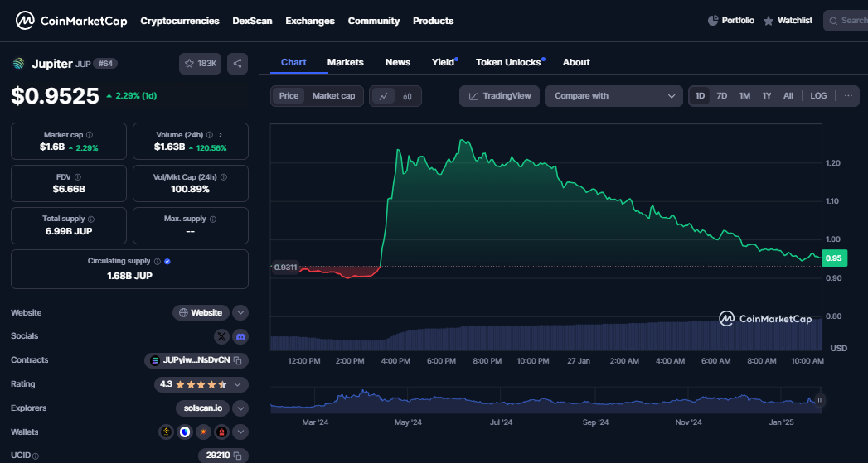Image resolution: width=868 pixels, height=463 pixels.
Task: Open the About tab
Action: pos(576,62)
